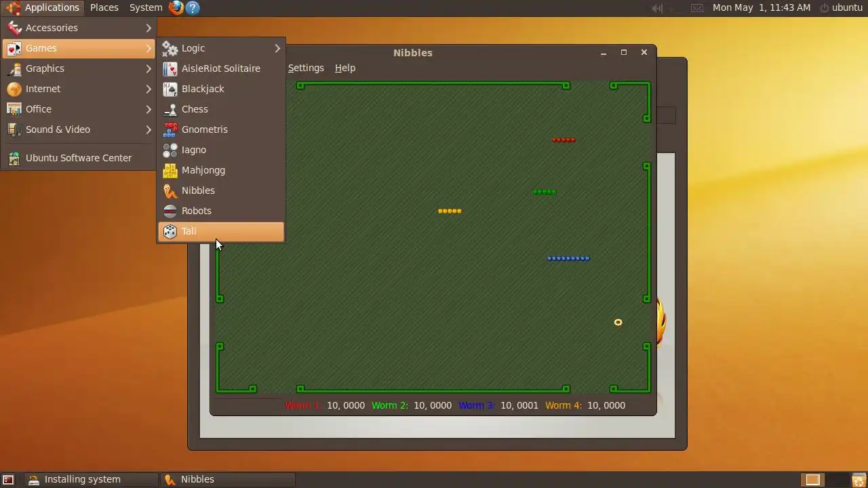868x488 pixels.
Task: Click the Mahjongg tiles icon
Action: (x=170, y=170)
